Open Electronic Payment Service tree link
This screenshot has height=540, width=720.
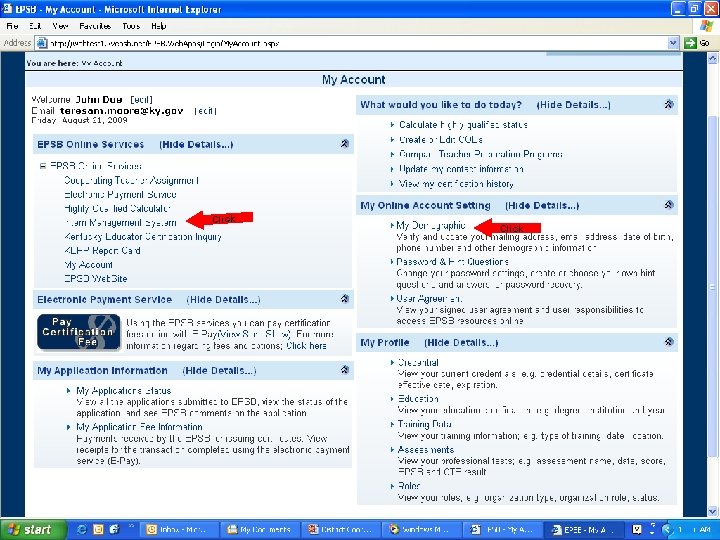coord(120,194)
